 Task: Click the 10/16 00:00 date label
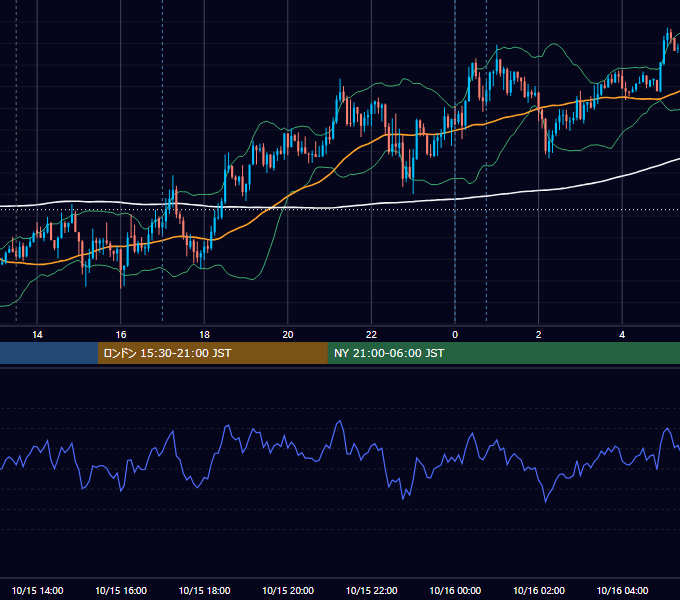pyautogui.click(x=455, y=590)
